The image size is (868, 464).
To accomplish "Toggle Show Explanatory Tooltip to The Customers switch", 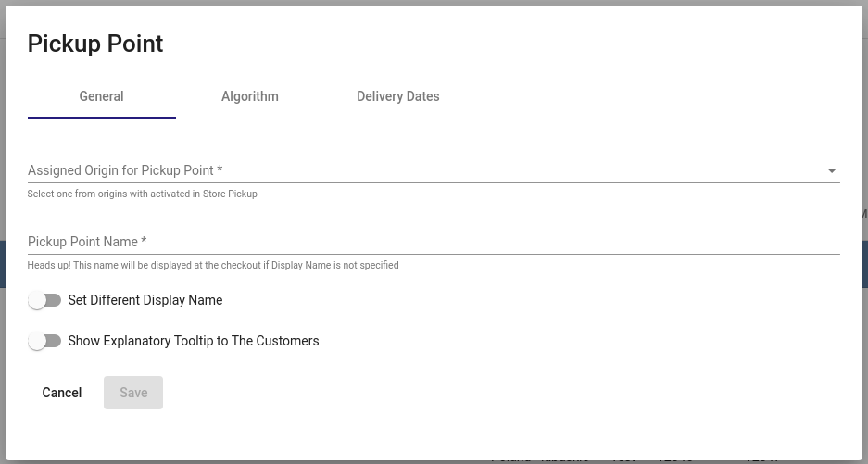I will tap(44, 341).
